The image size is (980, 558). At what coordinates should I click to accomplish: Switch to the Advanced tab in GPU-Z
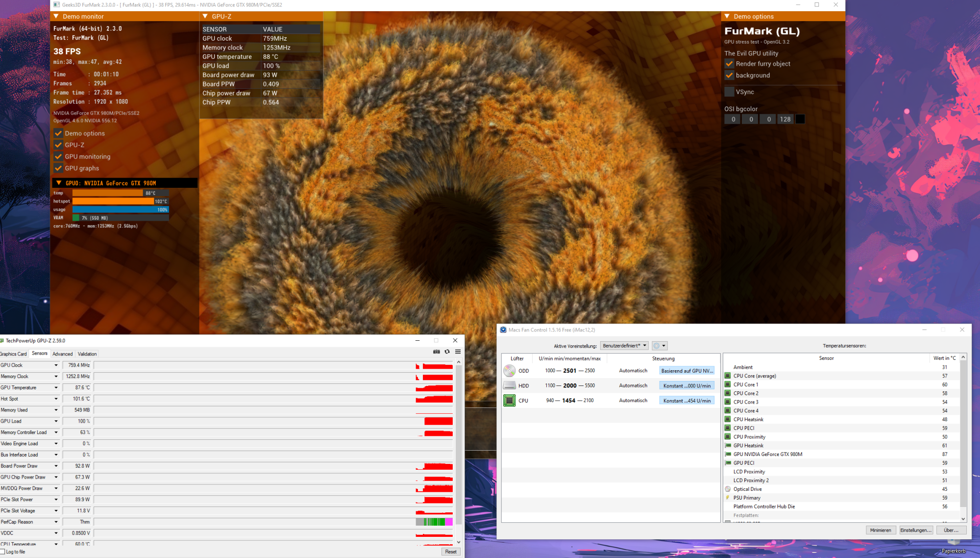tap(62, 354)
